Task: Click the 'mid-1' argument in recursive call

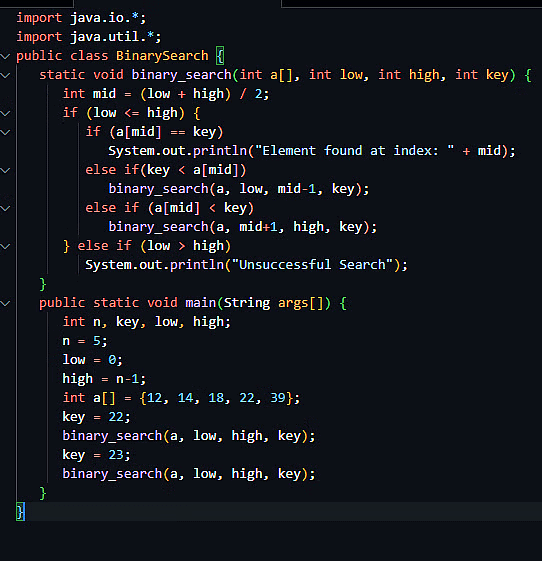Action: click(x=297, y=189)
